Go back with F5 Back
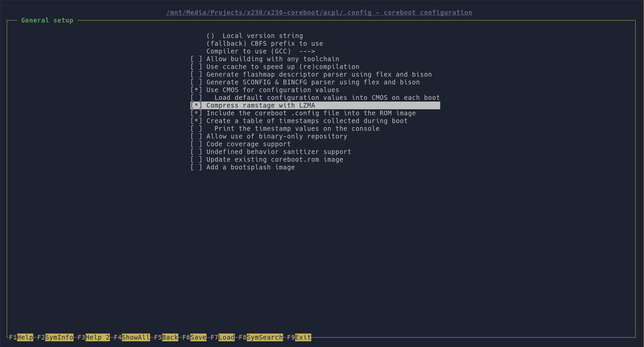 point(166,337)
